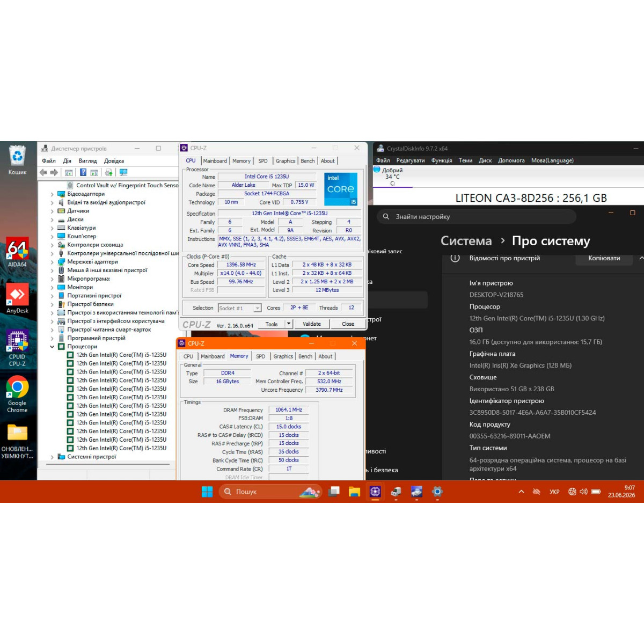Expand the Датчики tree node
The width and height of the screenshot is (644, 644).
click(52, 211)
